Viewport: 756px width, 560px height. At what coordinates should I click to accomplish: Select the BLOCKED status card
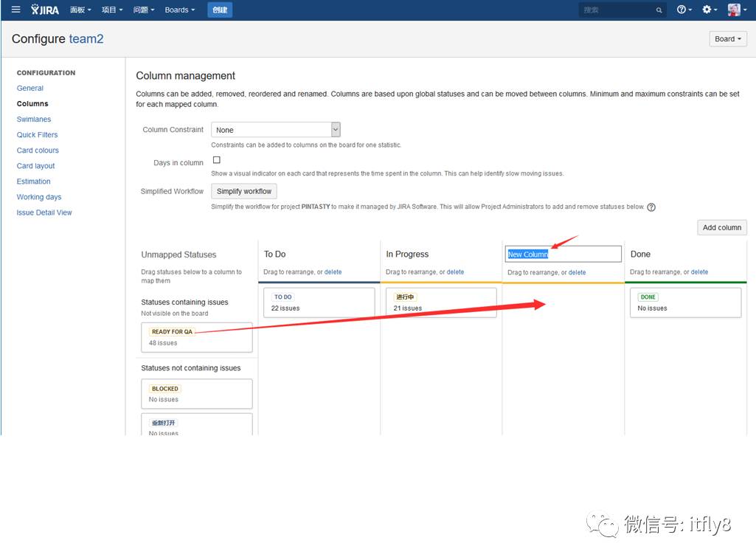(197, 394)
